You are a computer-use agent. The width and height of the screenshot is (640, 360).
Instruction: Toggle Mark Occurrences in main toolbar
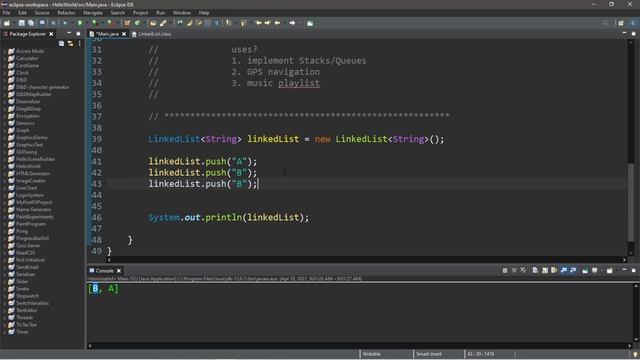pos(189,23)
